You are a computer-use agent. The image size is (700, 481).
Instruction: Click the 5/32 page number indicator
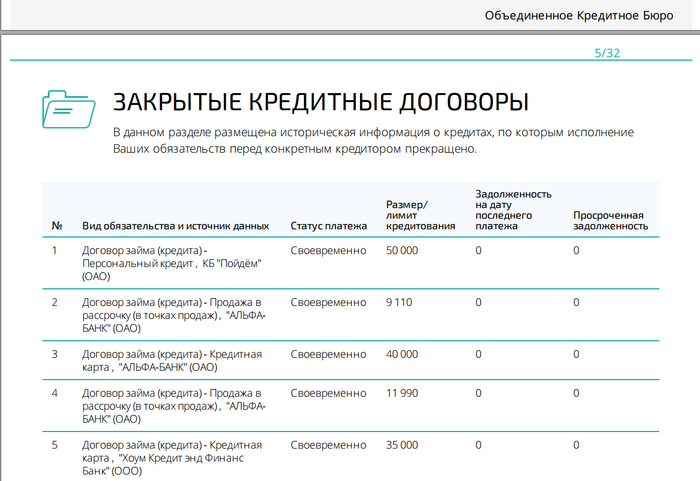607,53
